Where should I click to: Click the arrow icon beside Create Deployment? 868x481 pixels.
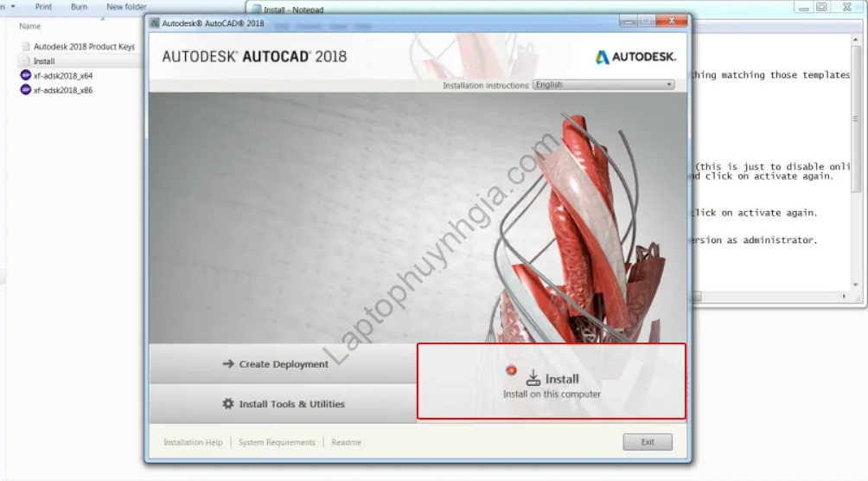click(228, 363)
